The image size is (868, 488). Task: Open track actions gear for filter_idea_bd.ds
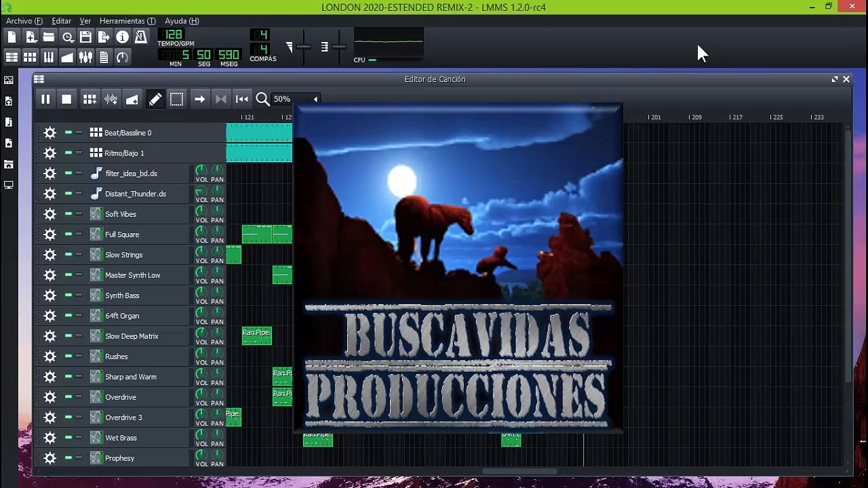(x=50, y=174)
